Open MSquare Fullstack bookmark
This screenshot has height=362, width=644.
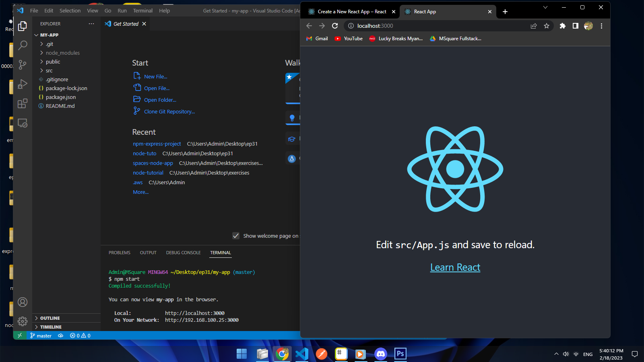(x=456, y=39)
